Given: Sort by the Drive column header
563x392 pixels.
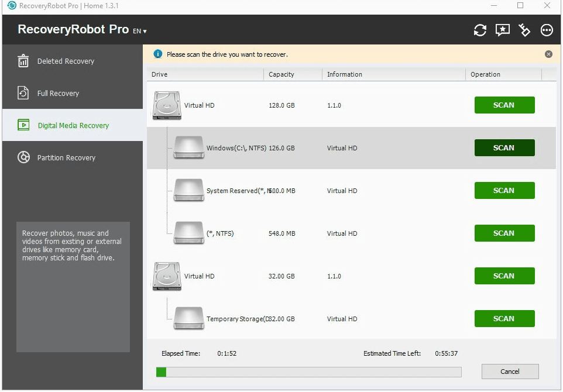Looking at the screenshot, I should (205, 74).
